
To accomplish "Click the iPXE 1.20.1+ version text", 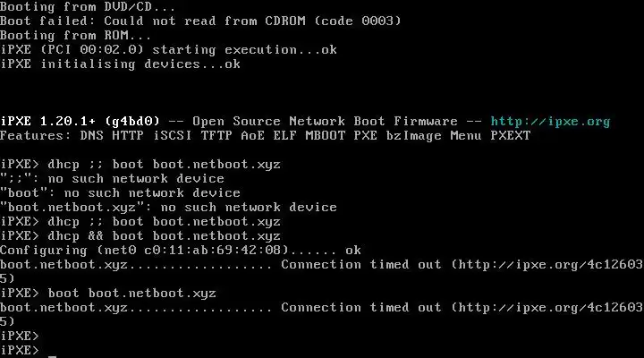I will click(x=54, y=121).
